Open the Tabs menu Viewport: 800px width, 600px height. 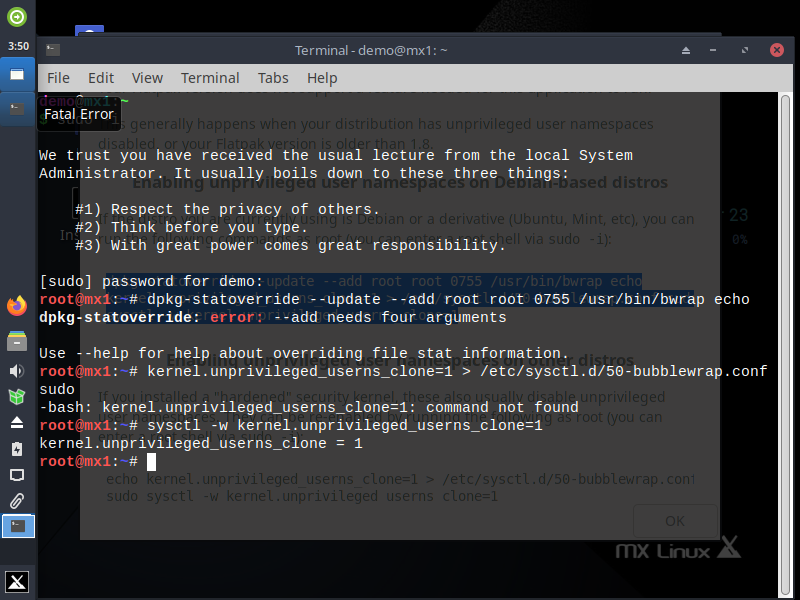(x=273, y=78)
